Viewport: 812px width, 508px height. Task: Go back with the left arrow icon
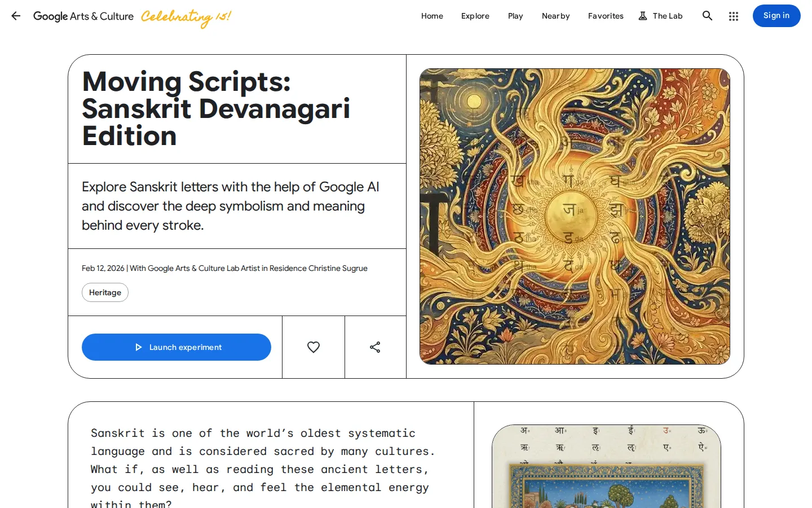16,16
